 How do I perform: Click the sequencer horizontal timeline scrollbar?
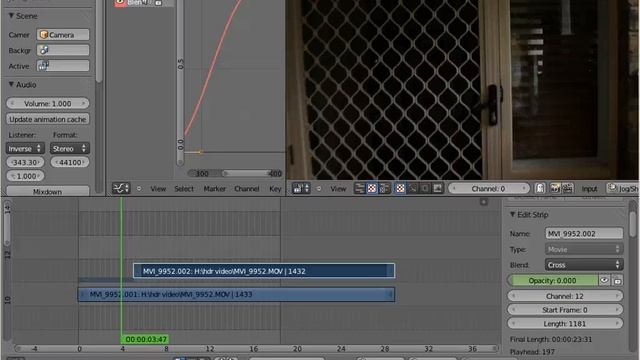[256, 349]
